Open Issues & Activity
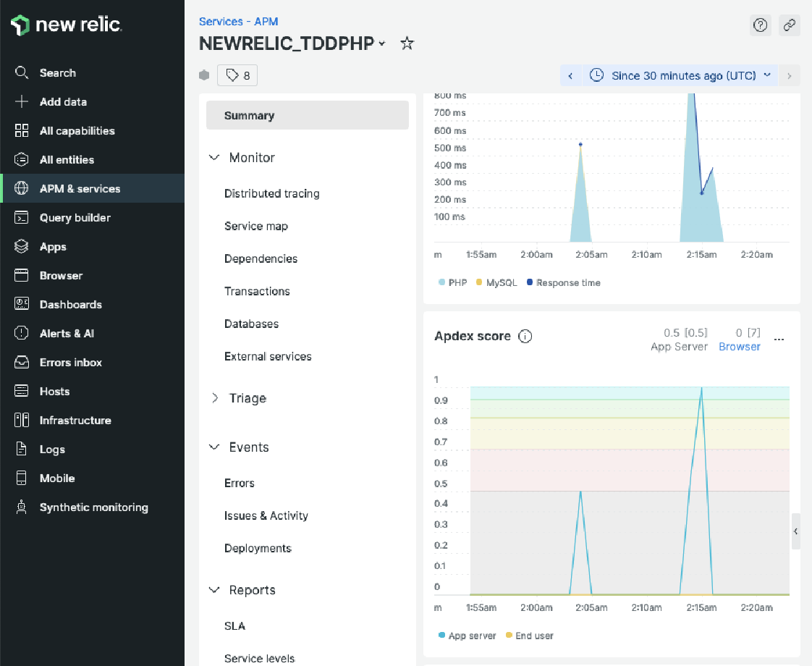This screenshot has width=812, height=666. point(266,516)
